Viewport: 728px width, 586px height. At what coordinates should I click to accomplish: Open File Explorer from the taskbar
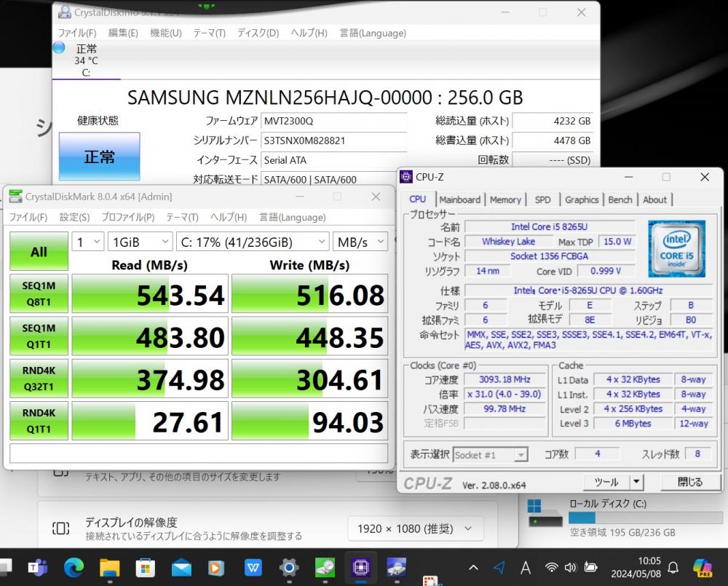(109, 567)
